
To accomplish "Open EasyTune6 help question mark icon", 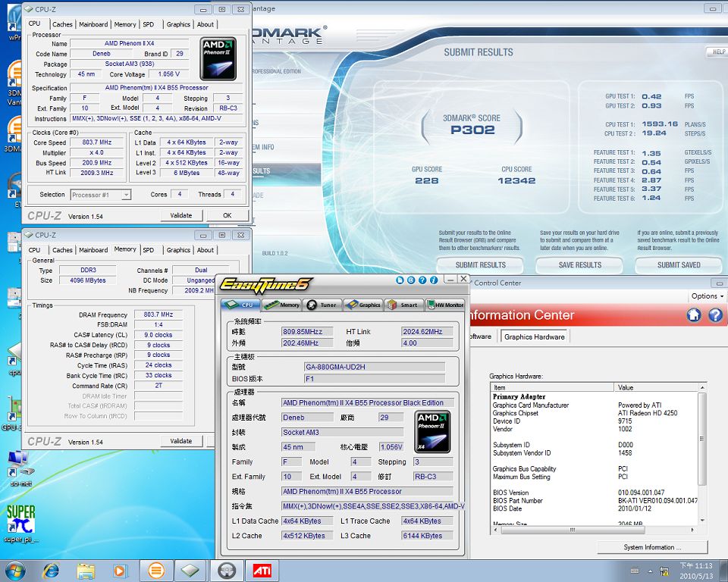I will tap(422, 280).
